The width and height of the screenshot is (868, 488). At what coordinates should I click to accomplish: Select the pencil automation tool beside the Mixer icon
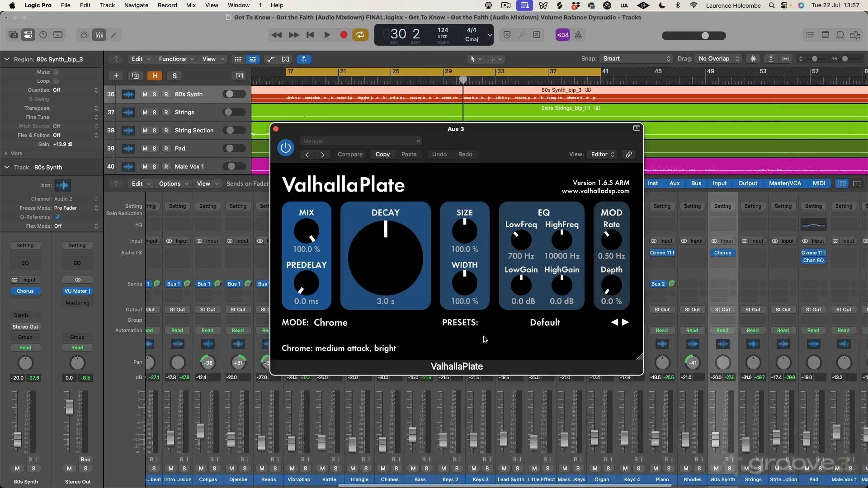pyautogui.click(x=114, y=34)
